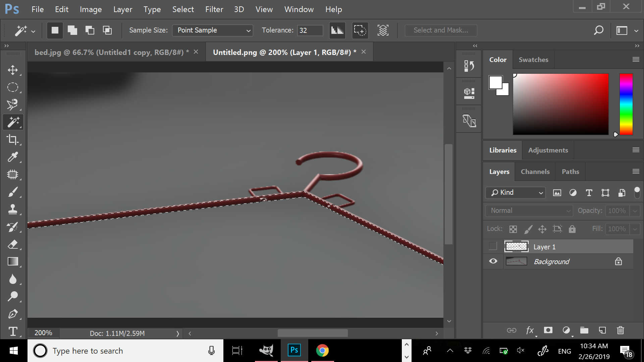Viewport: 644px width, 362px height.
Task: Select the Crop tool
Action: [13, 139]
